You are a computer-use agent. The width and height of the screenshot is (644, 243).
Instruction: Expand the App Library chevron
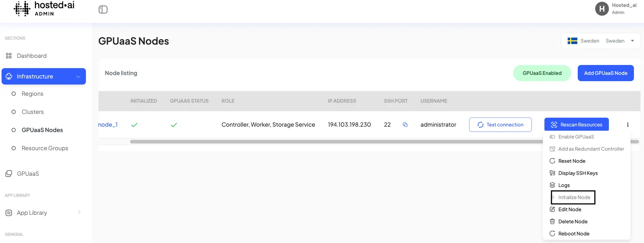[79, 212]
